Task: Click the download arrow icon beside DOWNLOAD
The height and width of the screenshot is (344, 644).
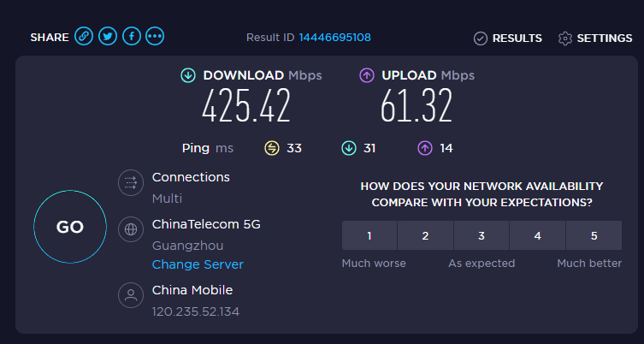Action: [188, 75]
